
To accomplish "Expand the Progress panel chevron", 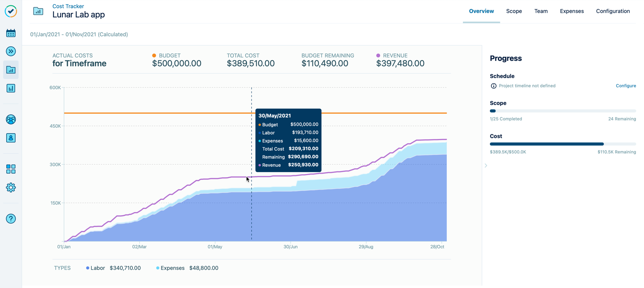I will (x=486, y=166).
